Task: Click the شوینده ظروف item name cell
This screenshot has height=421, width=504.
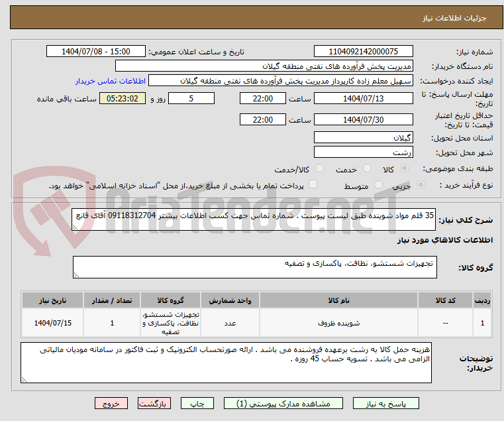Action: click(x=338, y=323)
